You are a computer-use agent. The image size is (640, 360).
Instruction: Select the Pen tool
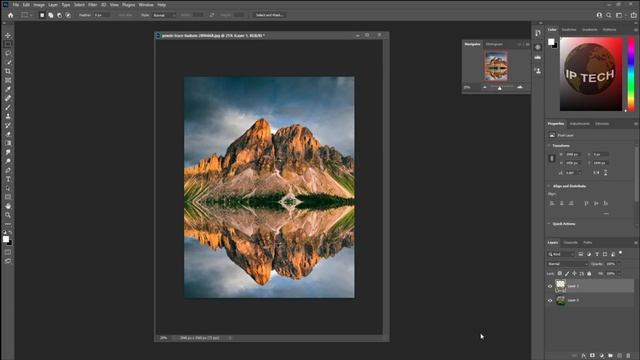8,170
